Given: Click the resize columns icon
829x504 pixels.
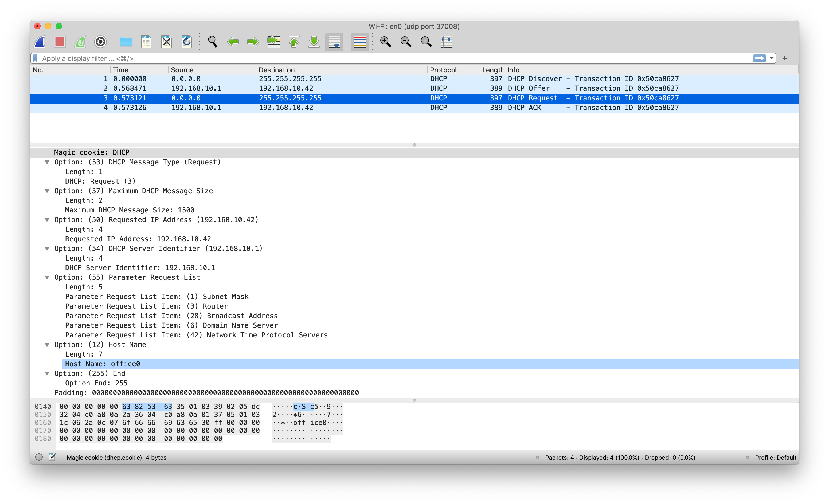Looking at the screenshot, I should click(x=447, y=42).
